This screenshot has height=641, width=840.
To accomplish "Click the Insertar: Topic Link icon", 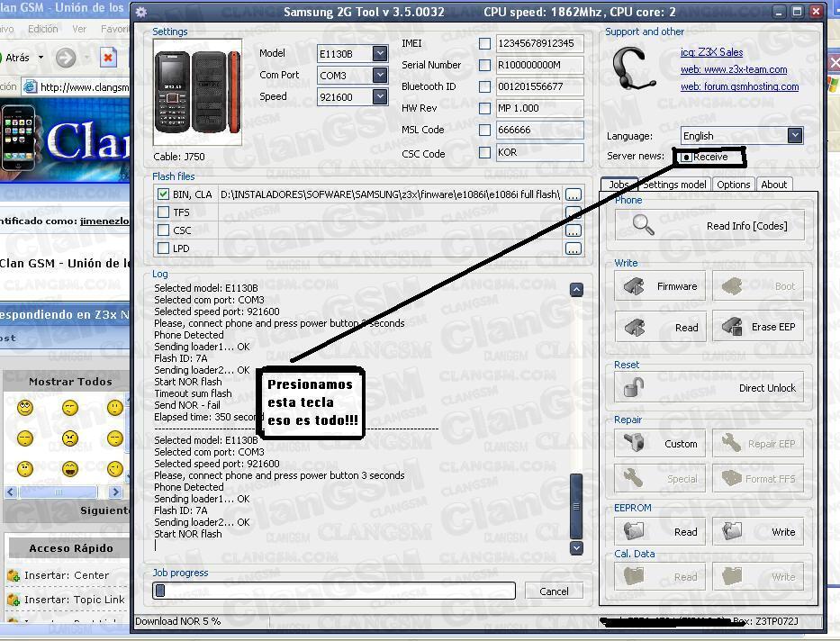I will tap(13, 600).
